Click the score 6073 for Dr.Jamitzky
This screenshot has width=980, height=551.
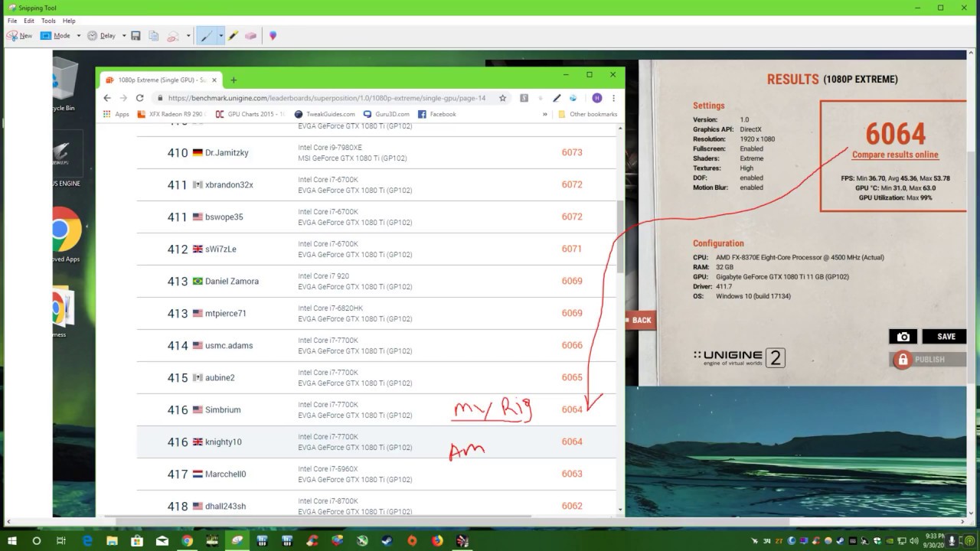click(572, 152)
